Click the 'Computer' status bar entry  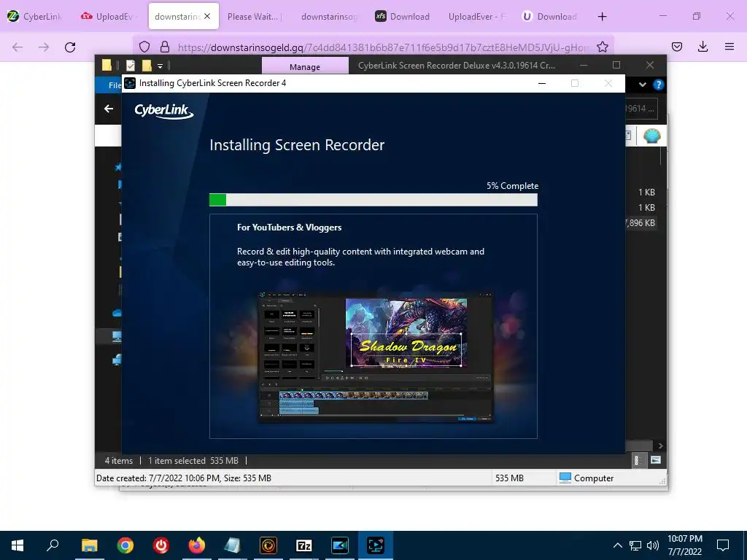(x=587, y=478)
